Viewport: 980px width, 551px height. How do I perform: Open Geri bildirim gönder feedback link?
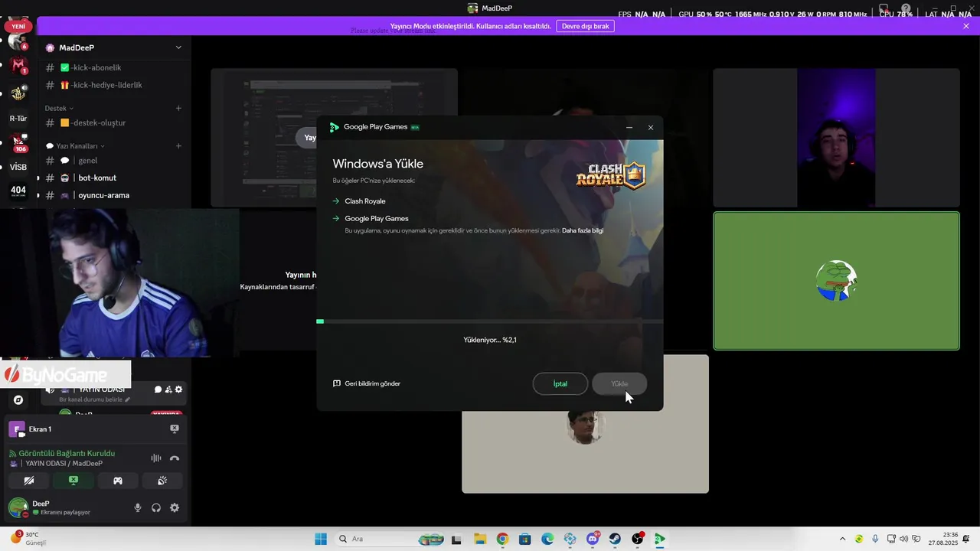click(367, 383)
